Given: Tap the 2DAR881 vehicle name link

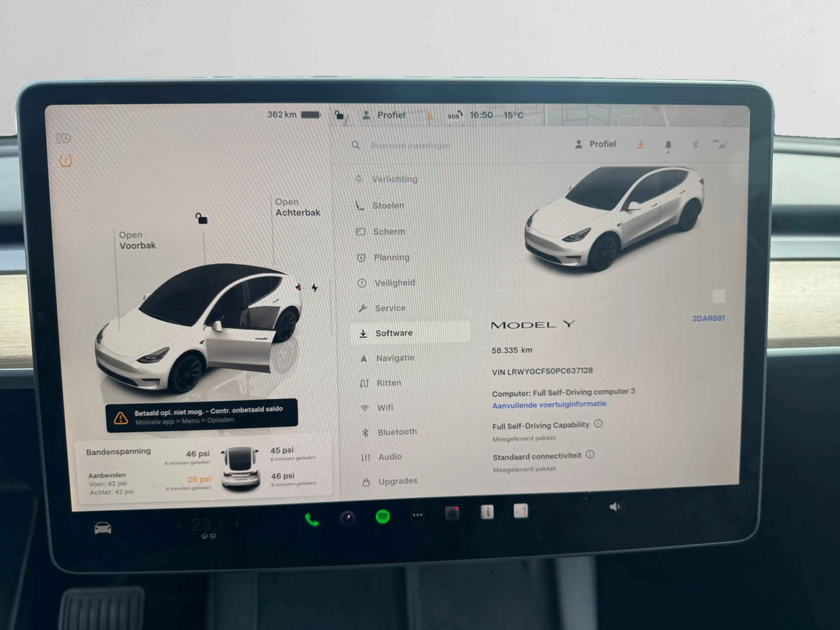Looking at the screenshot, I should pos(709,318).
